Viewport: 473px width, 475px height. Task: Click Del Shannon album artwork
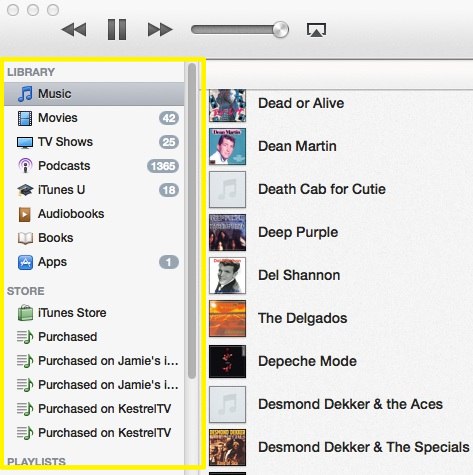pyautogui.click(x=227, y=276)
